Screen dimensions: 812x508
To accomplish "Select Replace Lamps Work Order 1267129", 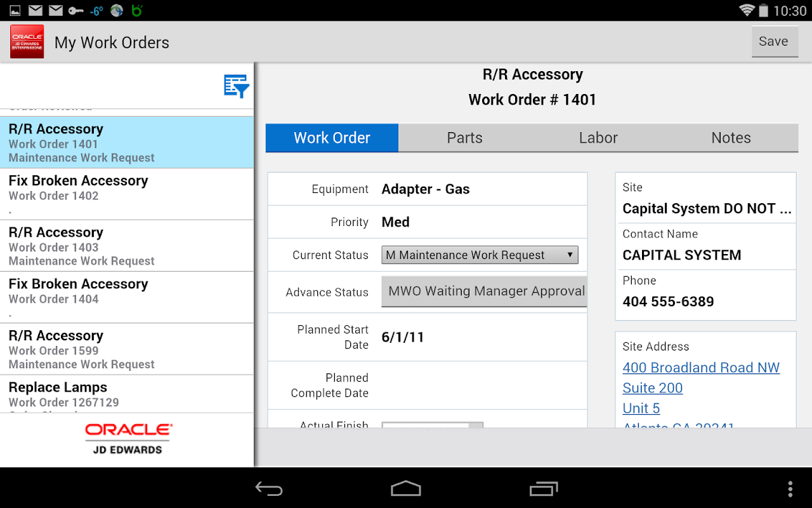I will point(127,394).
